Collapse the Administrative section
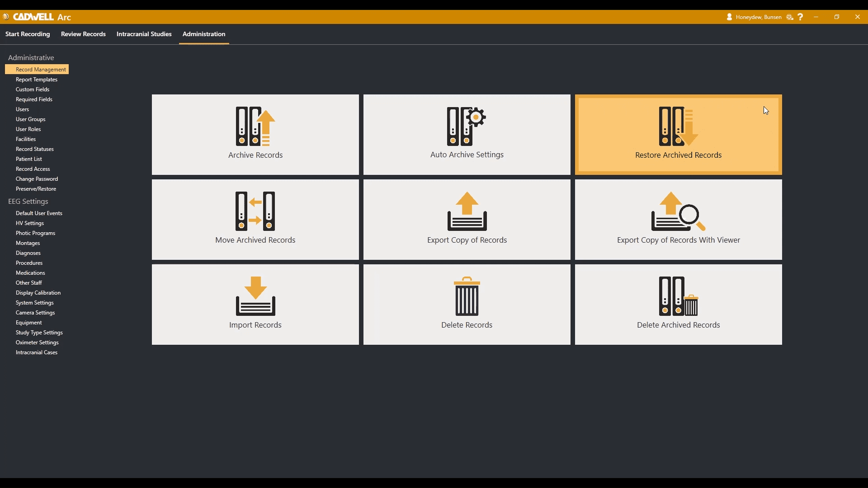 31,57
